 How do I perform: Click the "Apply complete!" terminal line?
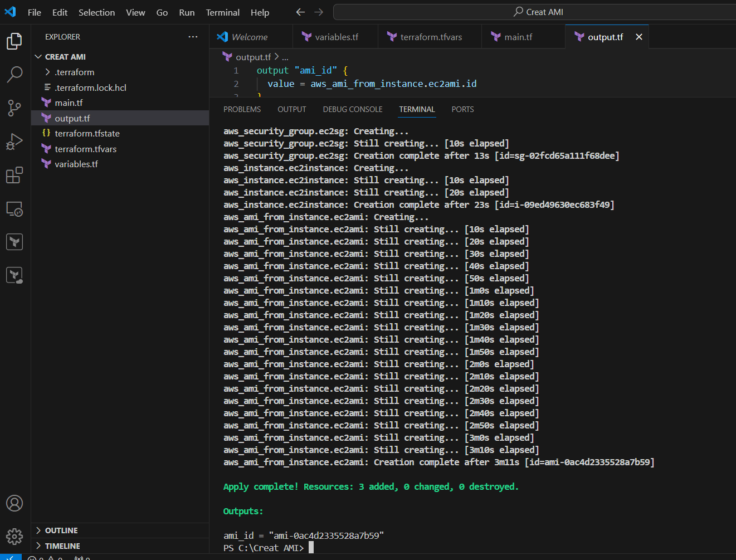(371, 486)
